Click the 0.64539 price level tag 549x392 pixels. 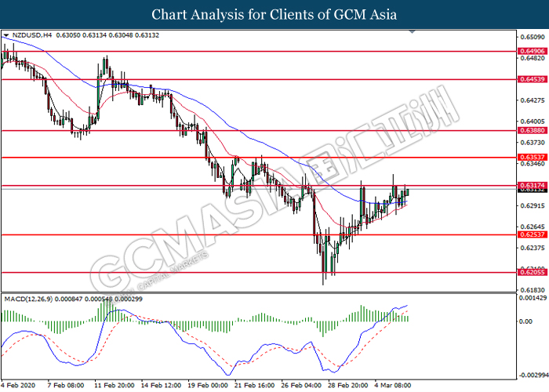pos(533,79)
